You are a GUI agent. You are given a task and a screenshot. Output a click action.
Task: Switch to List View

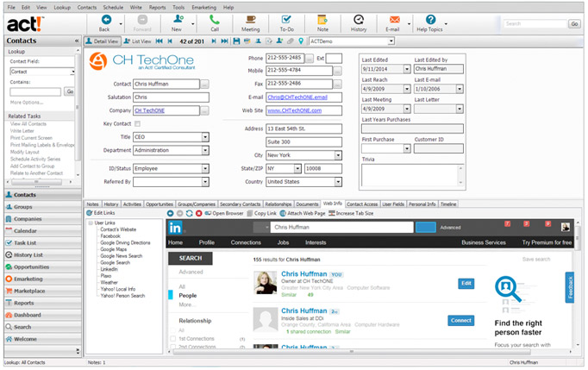[138, 41]
